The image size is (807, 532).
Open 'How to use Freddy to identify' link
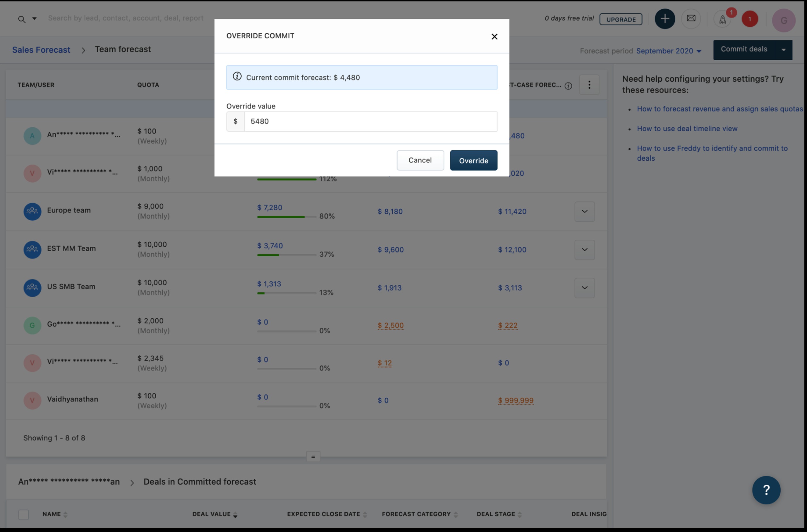[x=712, y=153]
